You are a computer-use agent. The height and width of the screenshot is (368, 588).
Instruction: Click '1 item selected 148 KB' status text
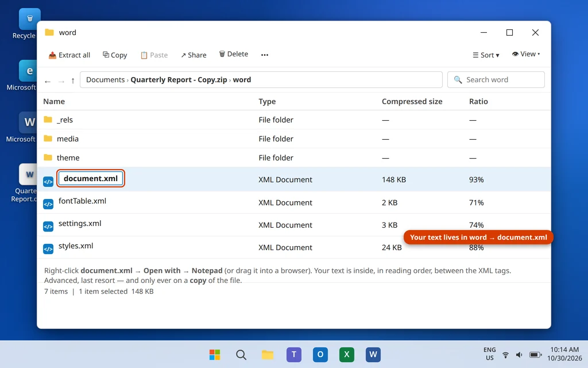[116, 292]
